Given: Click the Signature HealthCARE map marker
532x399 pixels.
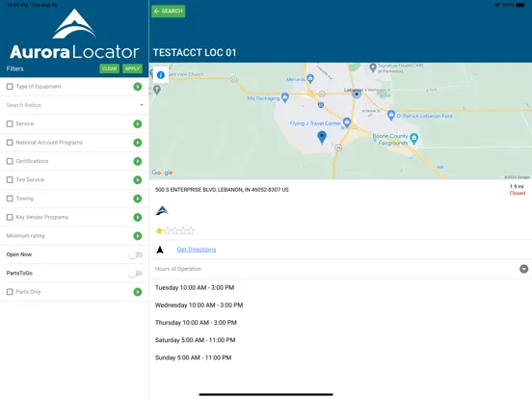Looking at the screenshot, I should 373,67.
